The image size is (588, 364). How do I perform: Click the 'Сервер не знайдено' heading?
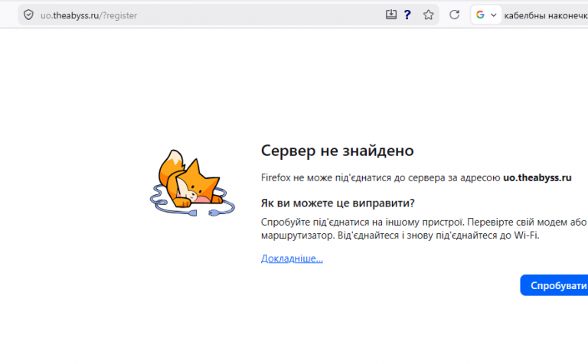[x=337, y=151]
